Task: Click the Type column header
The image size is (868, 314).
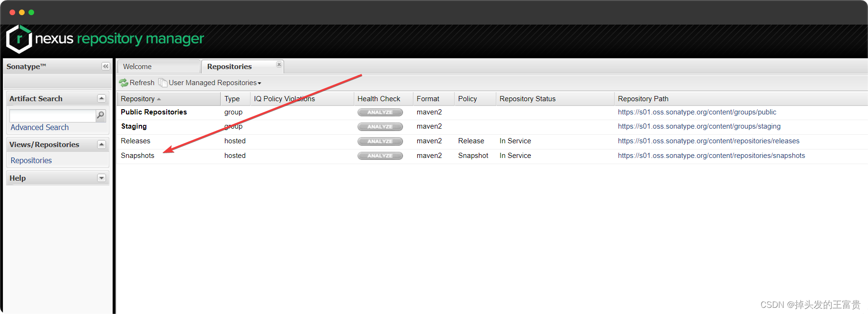Action: click(235, 99)
